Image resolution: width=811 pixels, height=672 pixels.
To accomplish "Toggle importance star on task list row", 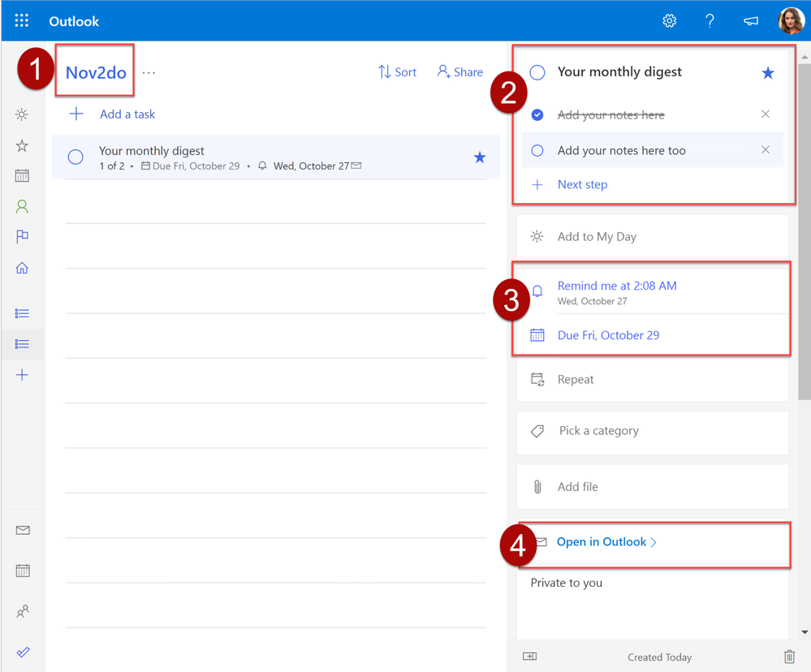I will (480, 157).
